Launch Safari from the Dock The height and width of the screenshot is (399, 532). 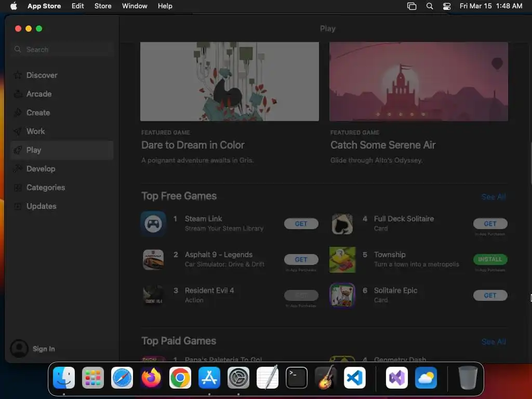click(122, 378)
